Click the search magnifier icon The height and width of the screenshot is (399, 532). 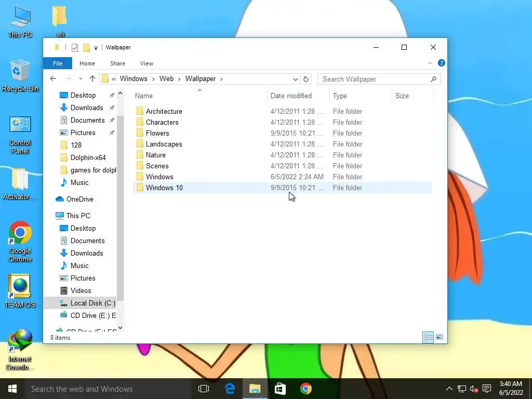point(434,79)
